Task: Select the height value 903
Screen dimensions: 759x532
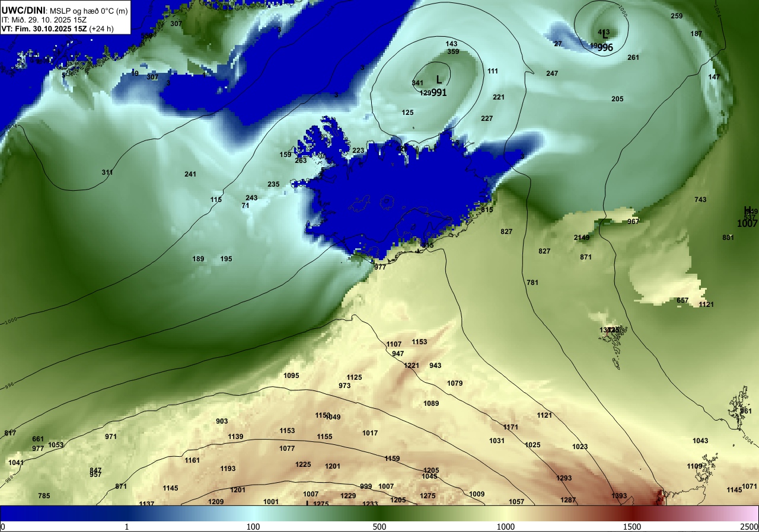Action: 222,421
